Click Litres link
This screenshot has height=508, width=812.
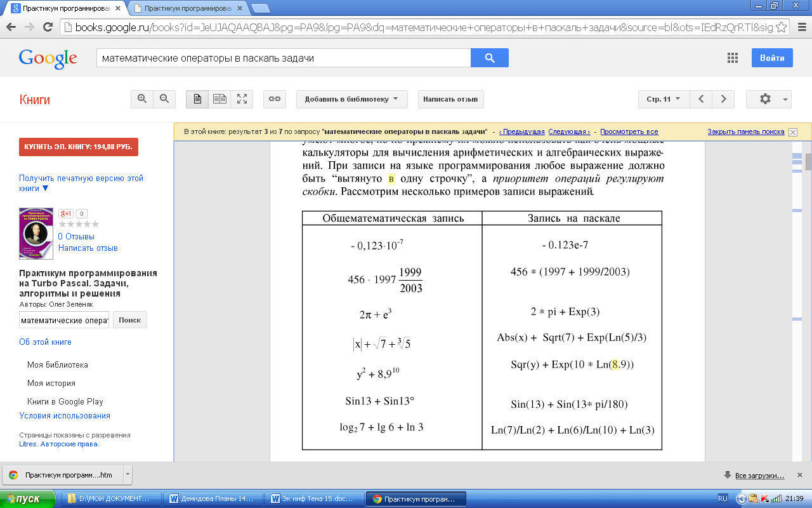[x=28, y=444]
